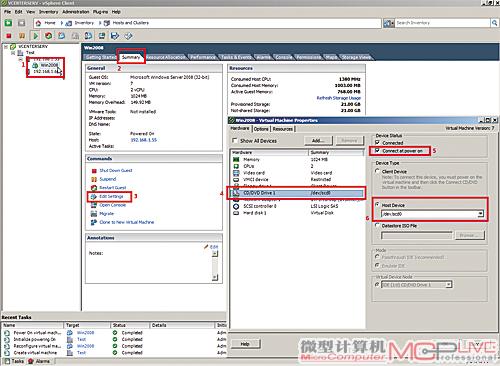The width and height of the screenshot is (500, 366).
Task: Click the Migrate command icon
Action: (x=94, y=214)
